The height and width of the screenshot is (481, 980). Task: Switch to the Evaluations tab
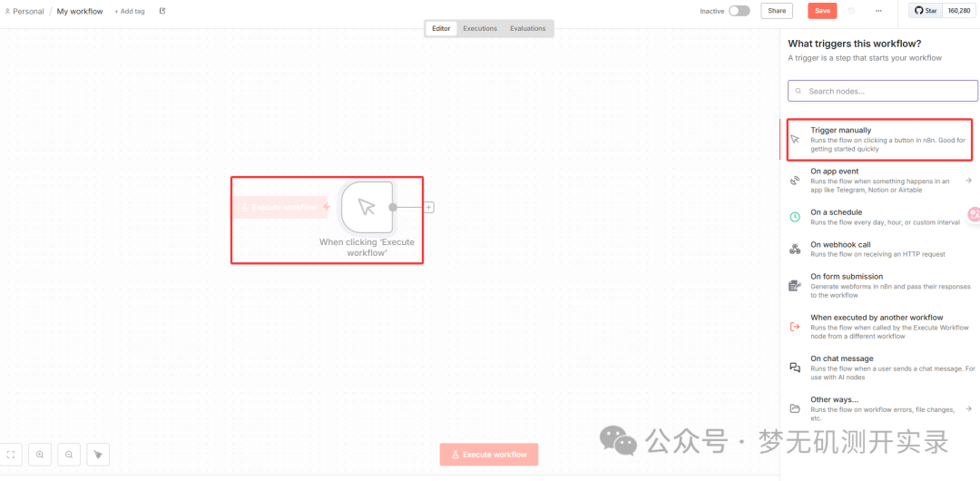click(x=527, y=28)
